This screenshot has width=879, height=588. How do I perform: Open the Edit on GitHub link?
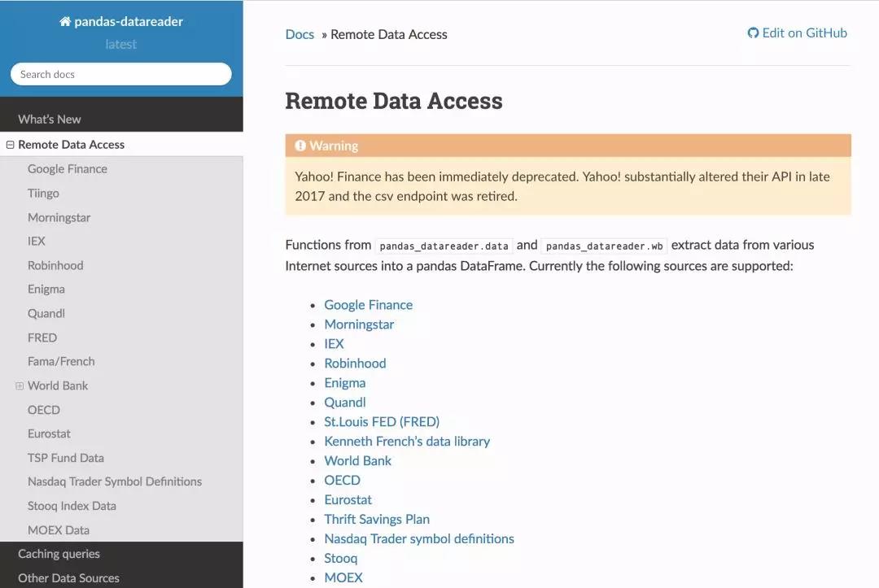[804, 33]
